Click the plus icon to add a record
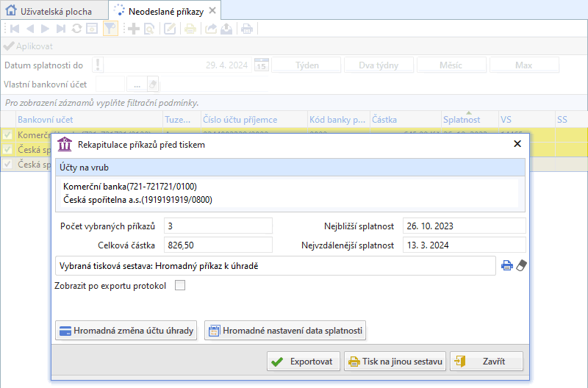The image size is (588, 388). 134,29
